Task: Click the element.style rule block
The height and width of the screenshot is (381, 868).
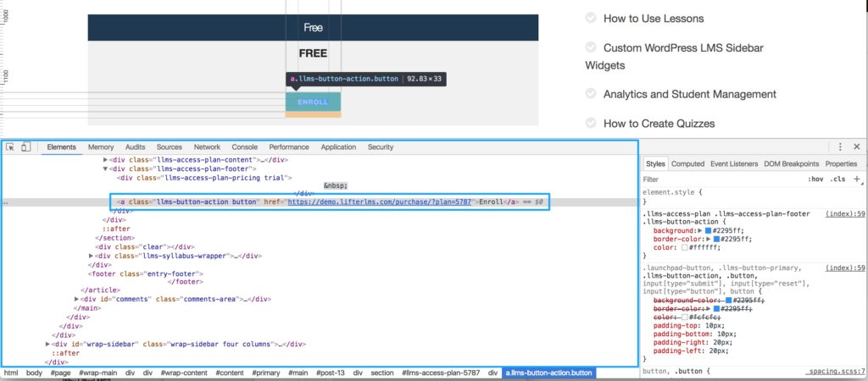Action: coord(672,197)
